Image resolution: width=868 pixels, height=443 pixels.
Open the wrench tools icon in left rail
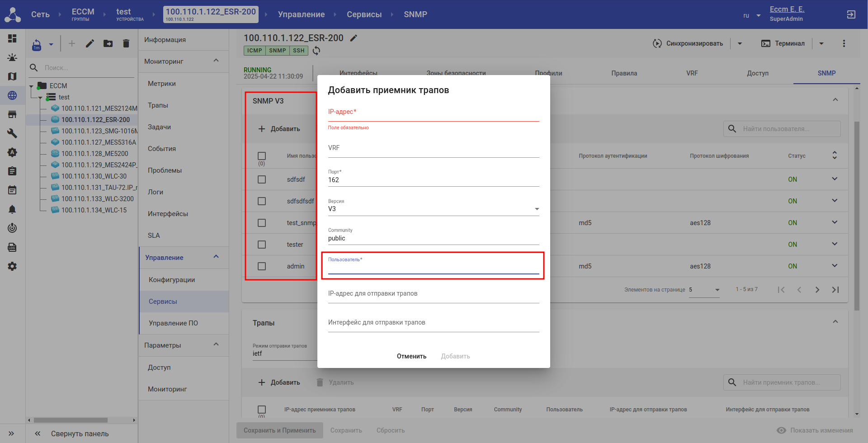pos(12,133)
